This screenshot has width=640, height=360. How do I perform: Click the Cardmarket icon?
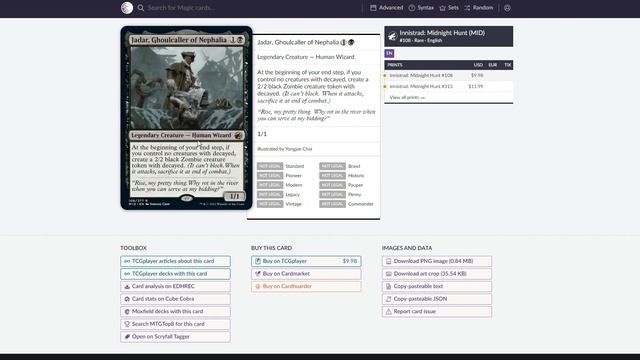coord(258,274)
